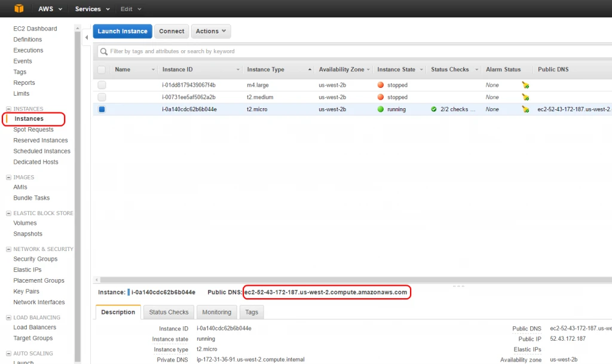Collapse the sidebar with the arrow icon
This screenshot has height=364, width=612.
pyautogui.click(x=86, y=37)
